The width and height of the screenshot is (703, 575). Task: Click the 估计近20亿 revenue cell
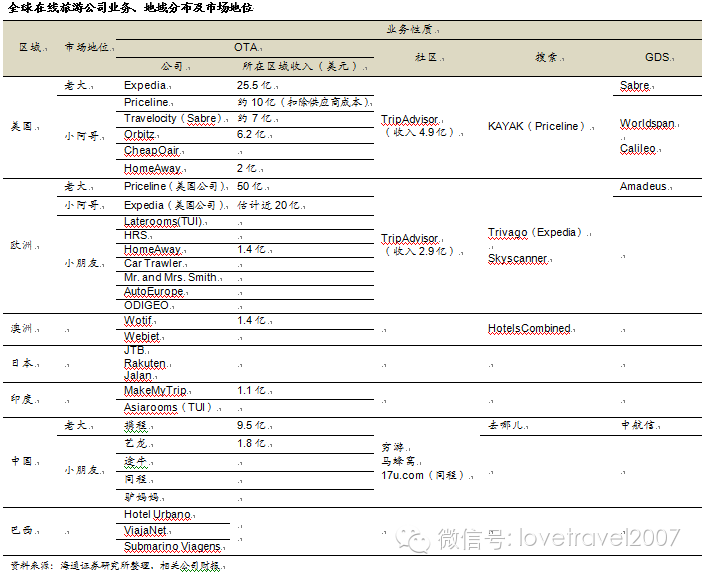click(269, 205)
